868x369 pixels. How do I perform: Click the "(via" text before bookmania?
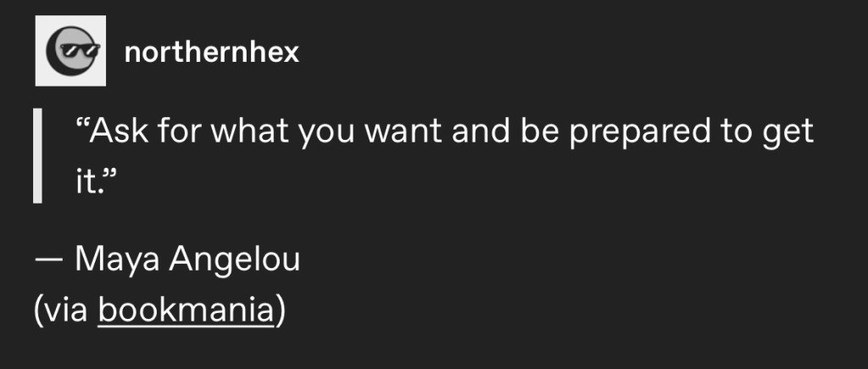tap(62, 310)
